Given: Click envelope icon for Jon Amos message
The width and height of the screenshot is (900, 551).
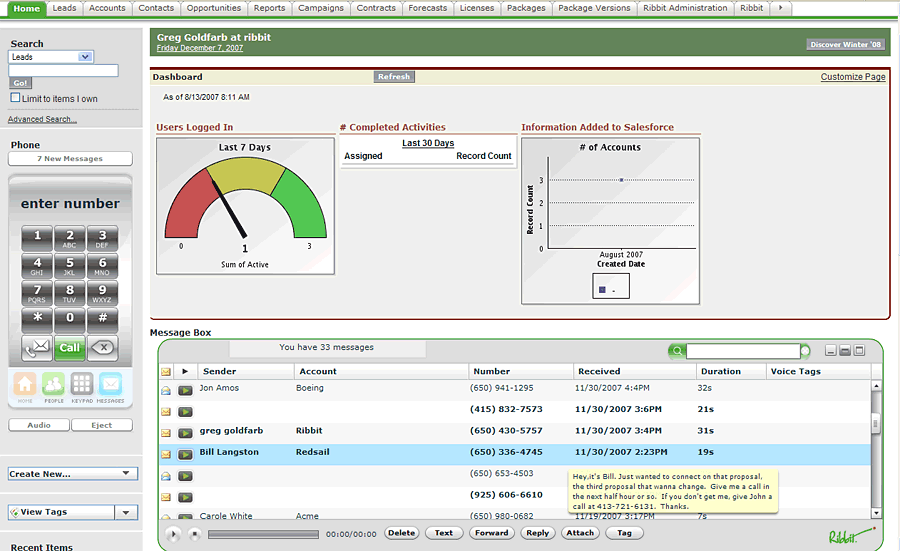Looking at the screenshot, I should (166, 390).
